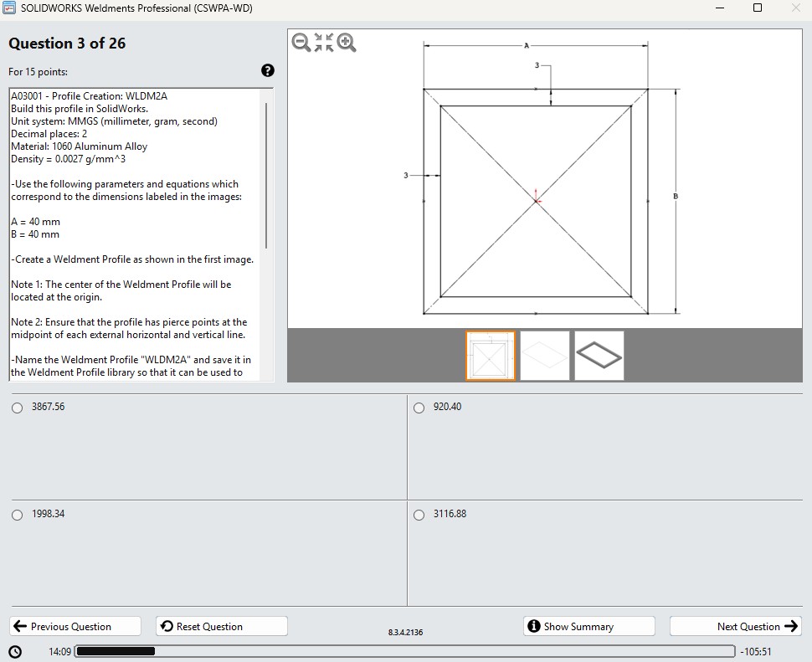This screenshot has height=662, width=812.
Task: Click Reset Question button
Action: tap(222, 626)
